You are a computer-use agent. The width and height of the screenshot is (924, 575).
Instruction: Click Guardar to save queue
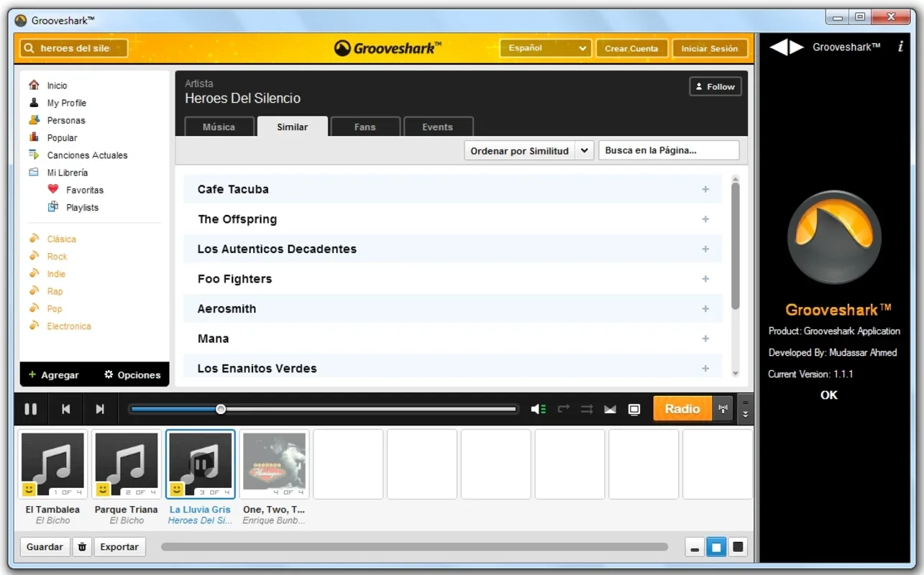coord(45,547)
